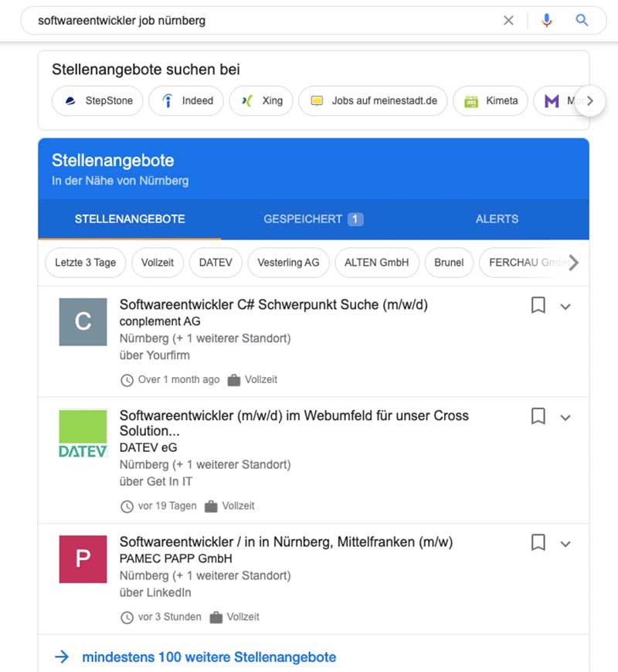Apply the Vollzeit filter chip

click(x=158, y=263)
